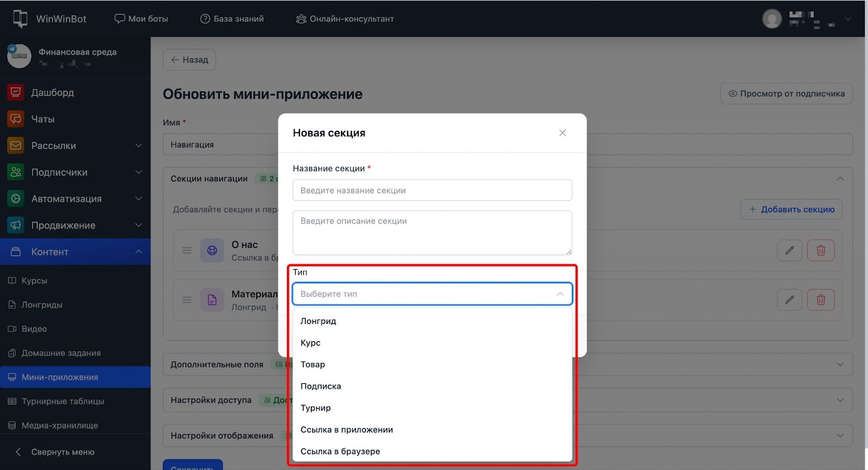The image size is (868, 470).
Task: Click the Добавить секцию button
Action: (x=791, y=209)
